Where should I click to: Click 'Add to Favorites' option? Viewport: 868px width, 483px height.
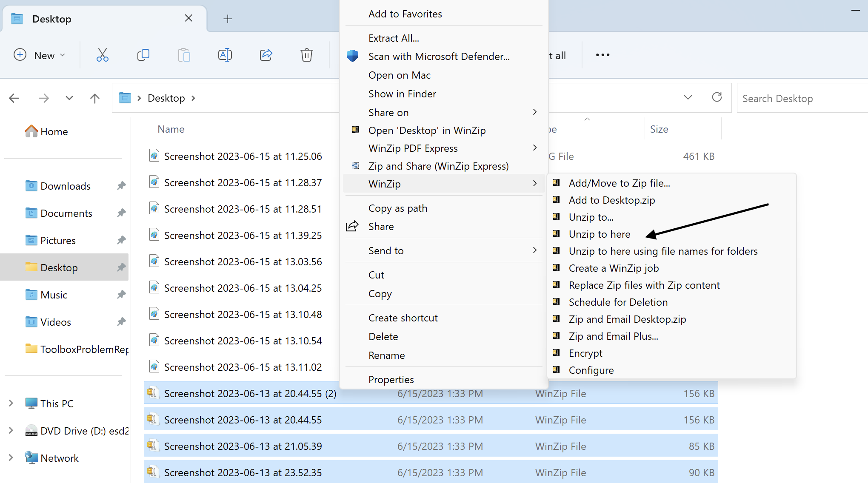405,13
